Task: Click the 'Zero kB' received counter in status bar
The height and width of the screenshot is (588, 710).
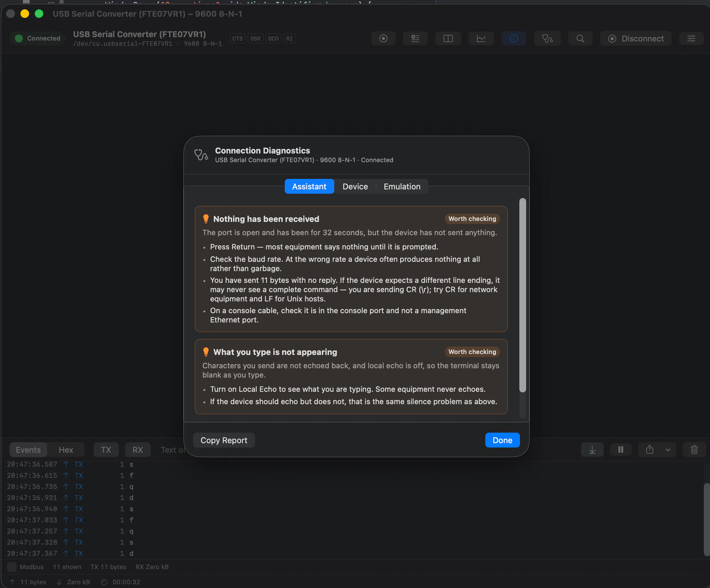Action: click(x=78, y=582)
